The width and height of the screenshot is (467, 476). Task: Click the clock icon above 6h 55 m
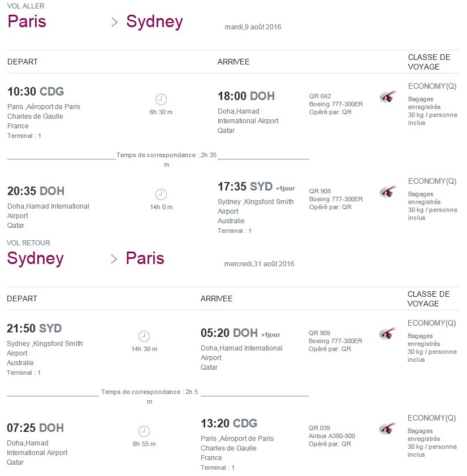pyautogui.click(x=144, y=431)
